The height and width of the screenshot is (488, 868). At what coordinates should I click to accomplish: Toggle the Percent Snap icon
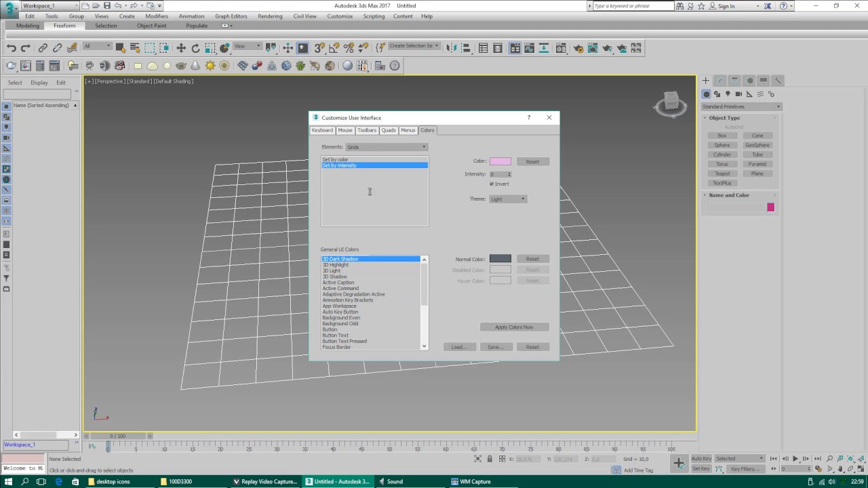349,48
